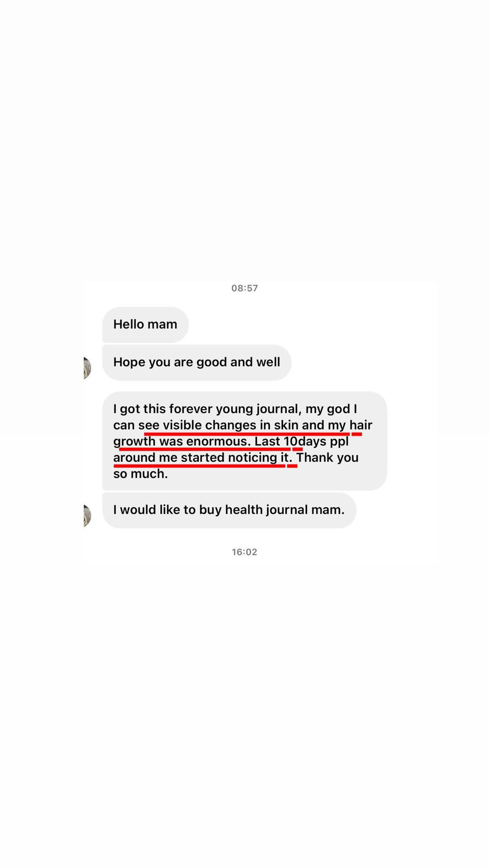Viewport: 489px width, 868px height.
Task: Click the 16:02 timestamp
Action: coord(244,552)
